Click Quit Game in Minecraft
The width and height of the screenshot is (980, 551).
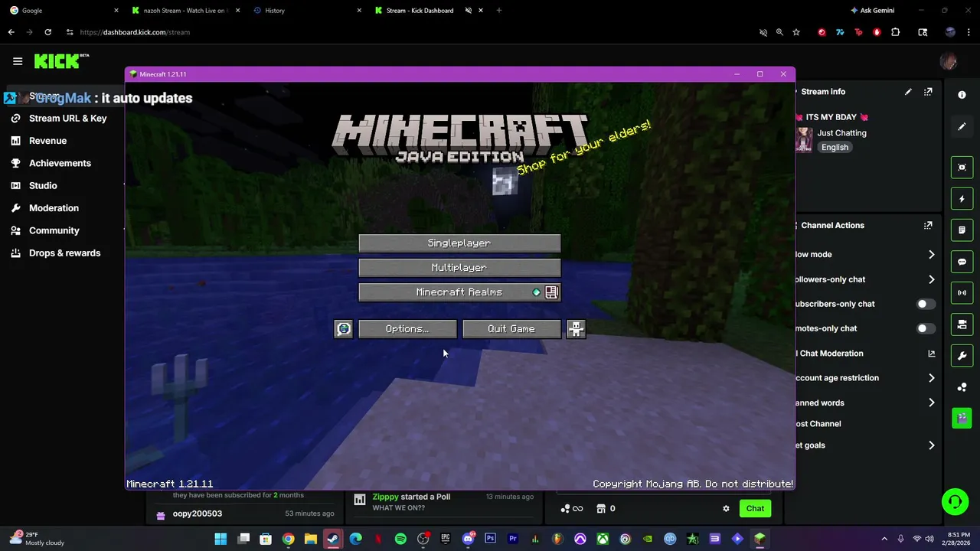pyautogui.click(x=511, y=329)
